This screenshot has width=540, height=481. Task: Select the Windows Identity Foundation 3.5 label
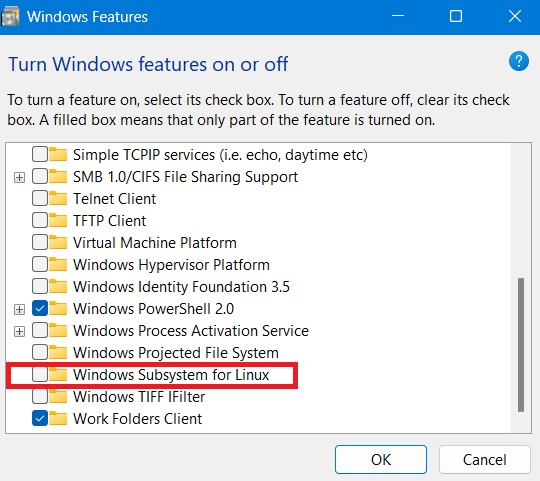[181, 286]
